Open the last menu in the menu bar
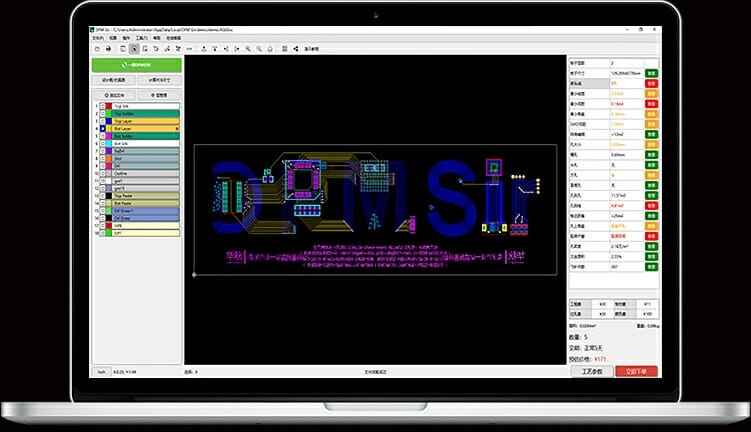 pyautogui.click(x=173, y=38)
